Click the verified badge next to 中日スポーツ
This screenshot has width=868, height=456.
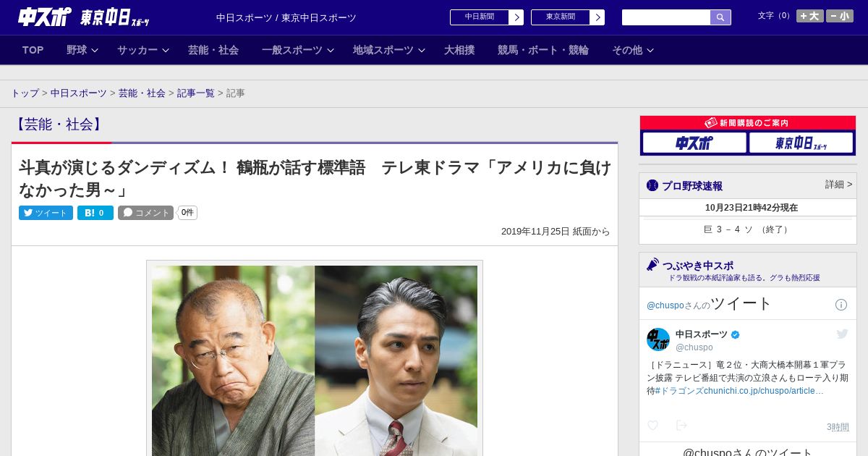click(x=736, y=335)
